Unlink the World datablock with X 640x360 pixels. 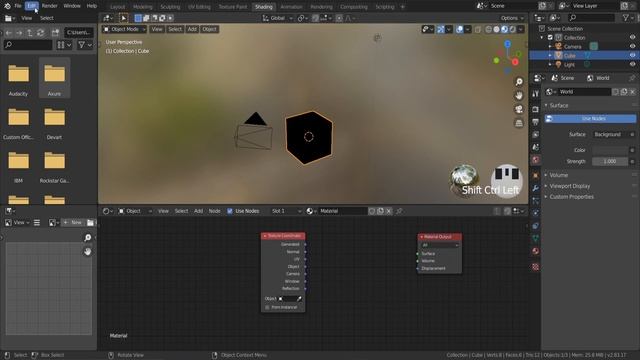pyautogui.click(x=632, y=92)
